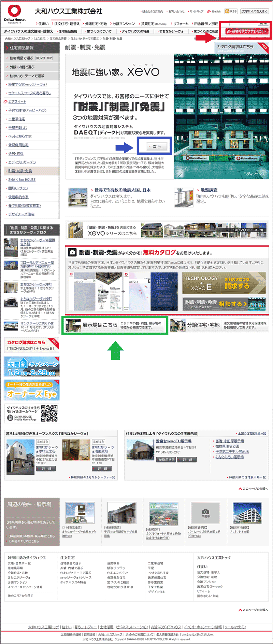Open the RSS feed icon
The height and width of the screenshot is (644, 273).
click(231, 11)
